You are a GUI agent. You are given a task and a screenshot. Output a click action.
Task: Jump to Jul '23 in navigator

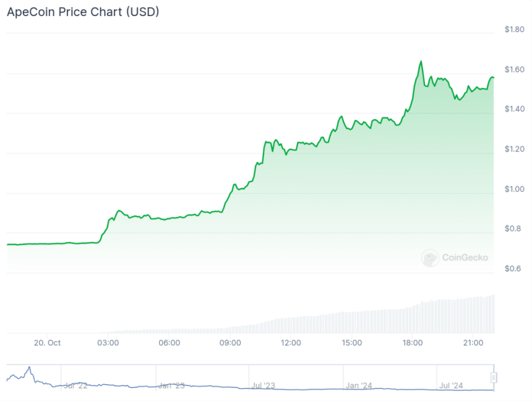coord(264,386)
